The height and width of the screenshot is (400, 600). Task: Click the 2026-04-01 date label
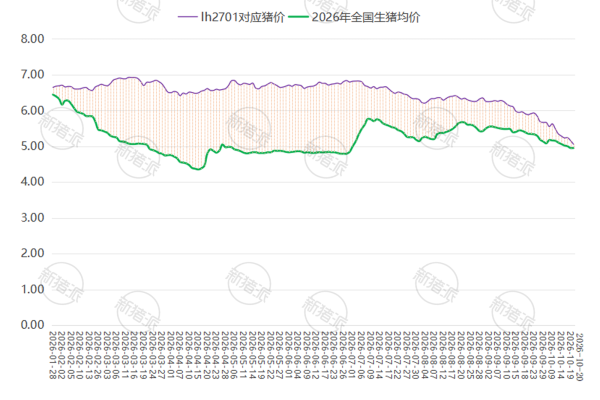(171, 356)
